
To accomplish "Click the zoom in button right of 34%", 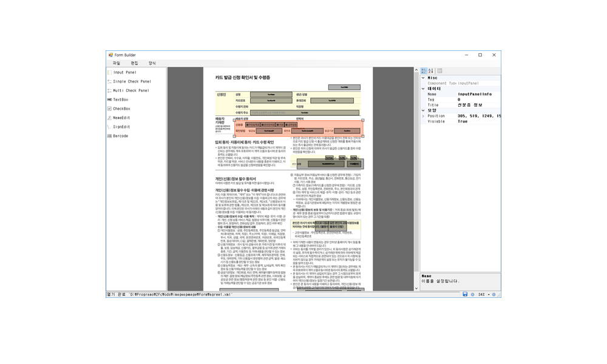I will click(x=493, y=294).
